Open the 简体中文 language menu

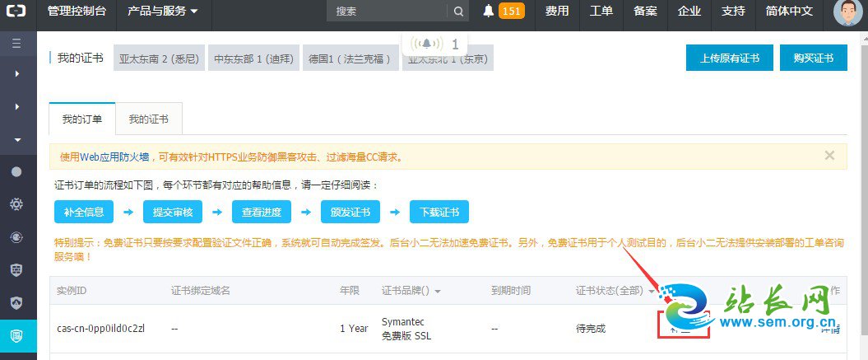[789, 11]
